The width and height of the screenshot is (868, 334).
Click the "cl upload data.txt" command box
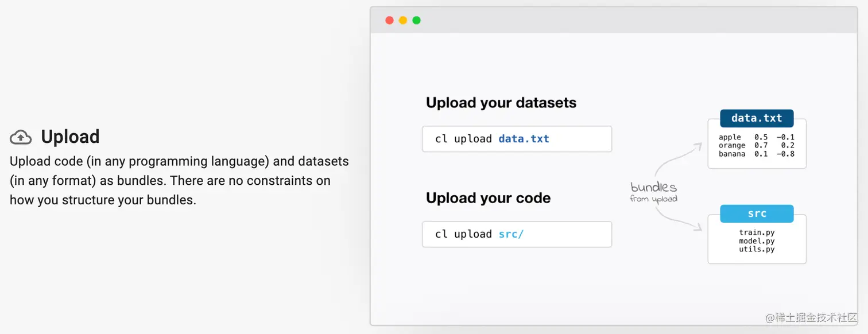(x=517, y=139)
